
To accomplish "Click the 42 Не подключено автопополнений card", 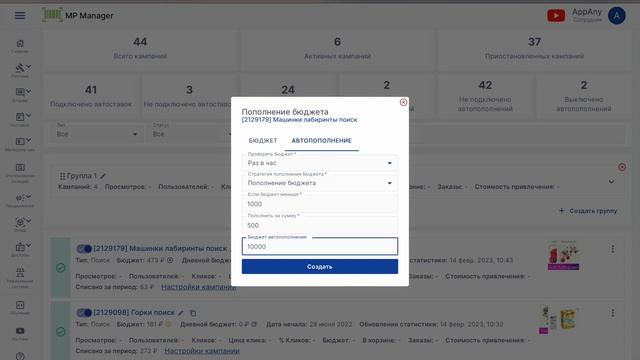I will click(x=485, y=96).
